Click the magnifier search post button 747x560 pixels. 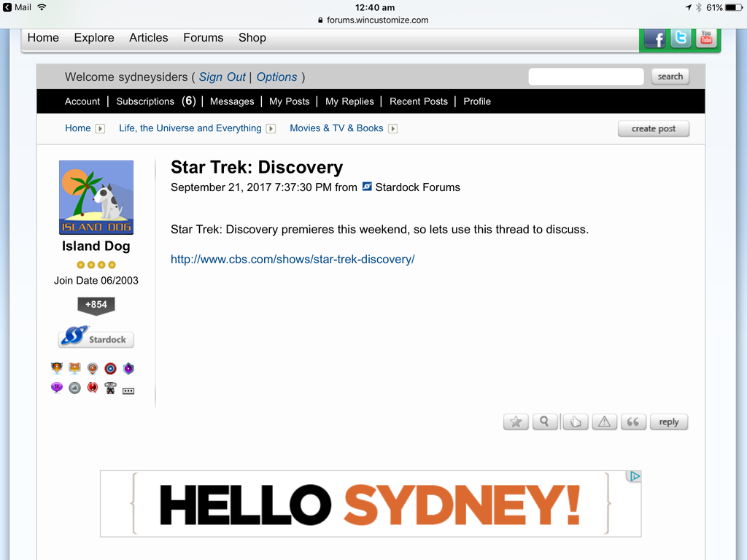pyautogui.click(x=545, y=422)
